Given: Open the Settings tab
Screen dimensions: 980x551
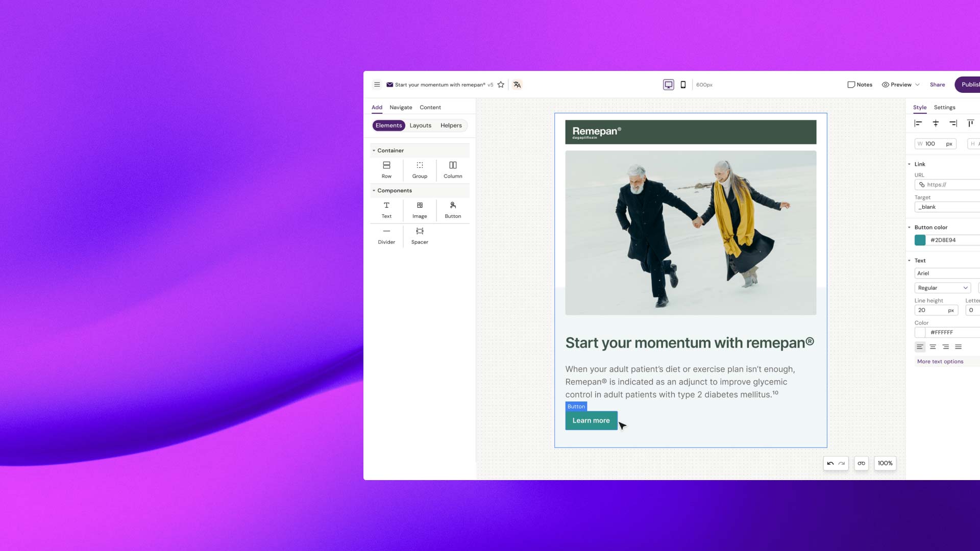Looking at the screenshot, I should pos(944,107).
